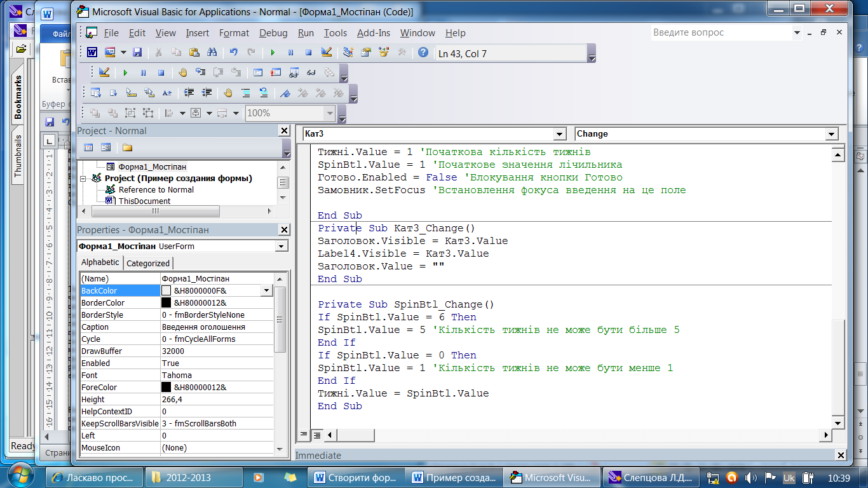868x488 pixels.
Task: Undo the last action in Standard toolbar
Action: click(233, 52)
